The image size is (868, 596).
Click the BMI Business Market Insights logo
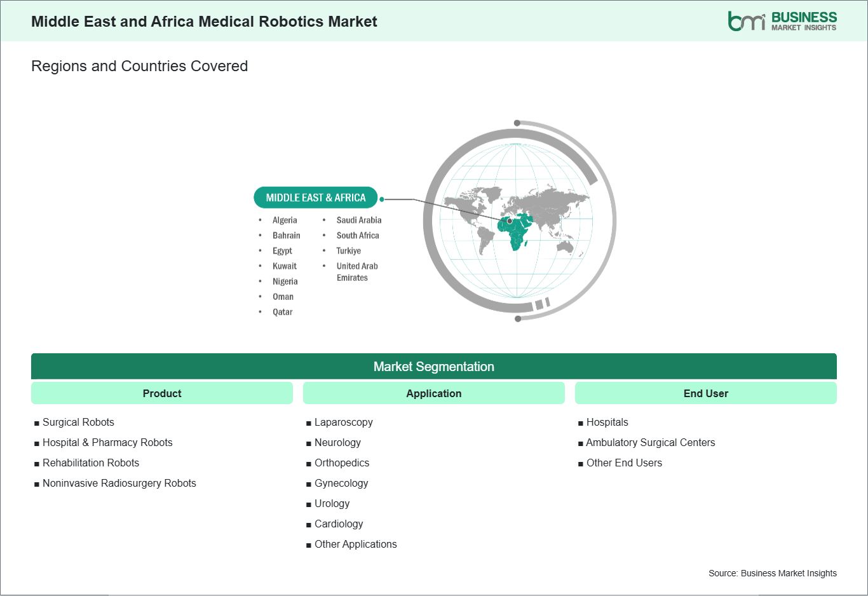click(x=782, y=21)
